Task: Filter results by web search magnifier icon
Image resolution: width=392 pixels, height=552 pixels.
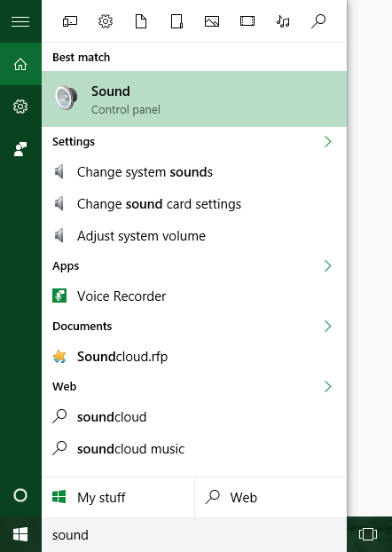Action: click(x=318, y=21)
